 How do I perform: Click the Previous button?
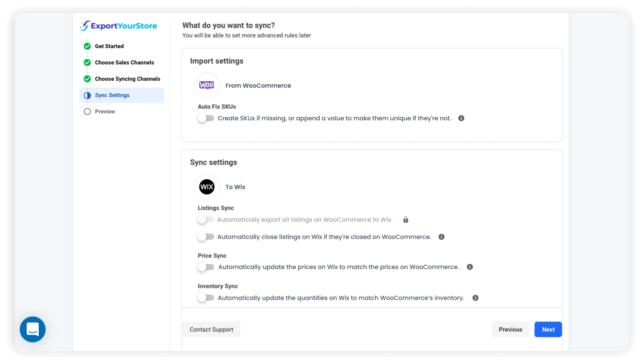point(510,329)
